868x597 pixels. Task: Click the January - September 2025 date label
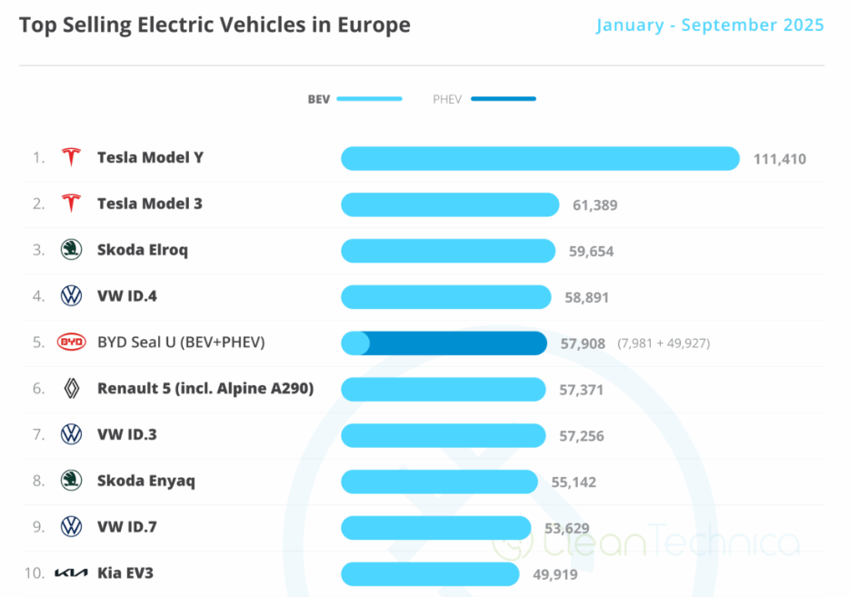coord(710,25)
